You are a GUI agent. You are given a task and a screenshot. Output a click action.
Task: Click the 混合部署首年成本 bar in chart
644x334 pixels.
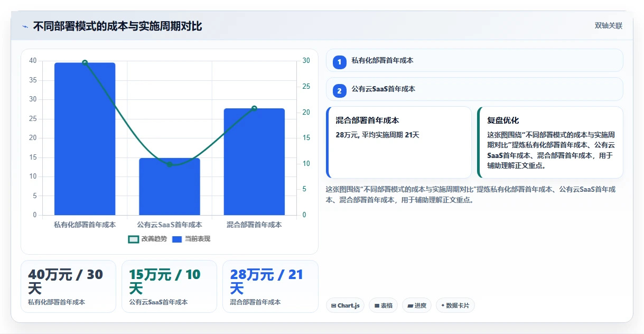point(254,162)
